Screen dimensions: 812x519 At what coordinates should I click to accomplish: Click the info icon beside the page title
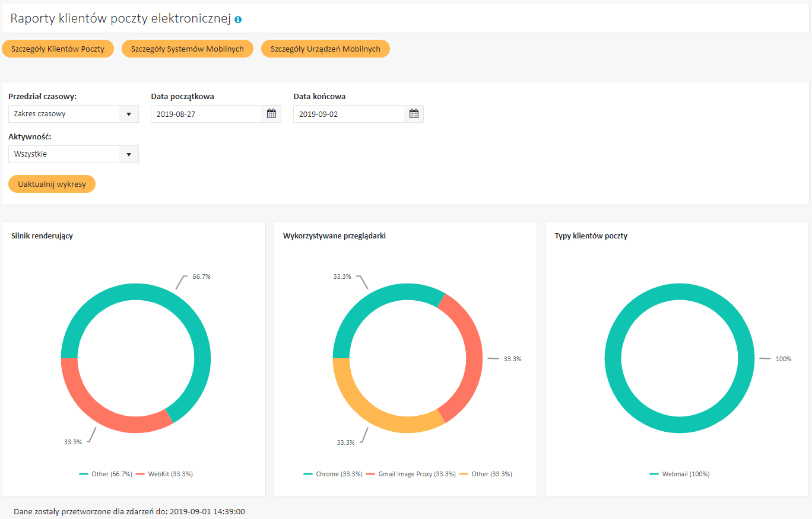[x=238, y=20]
